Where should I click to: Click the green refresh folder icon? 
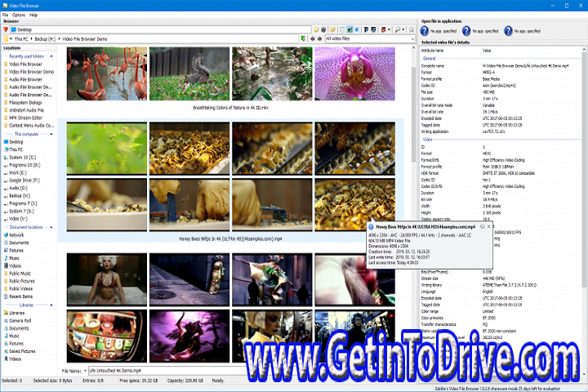coord(303,38)
